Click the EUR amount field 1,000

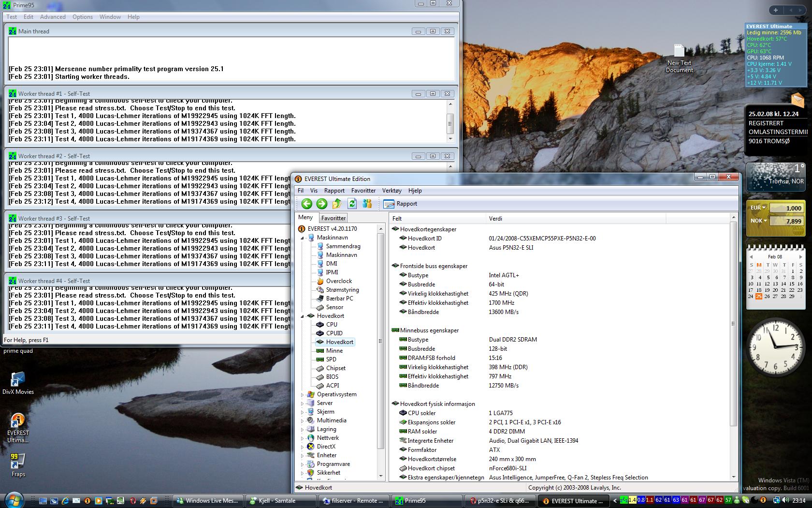(786, 208)
